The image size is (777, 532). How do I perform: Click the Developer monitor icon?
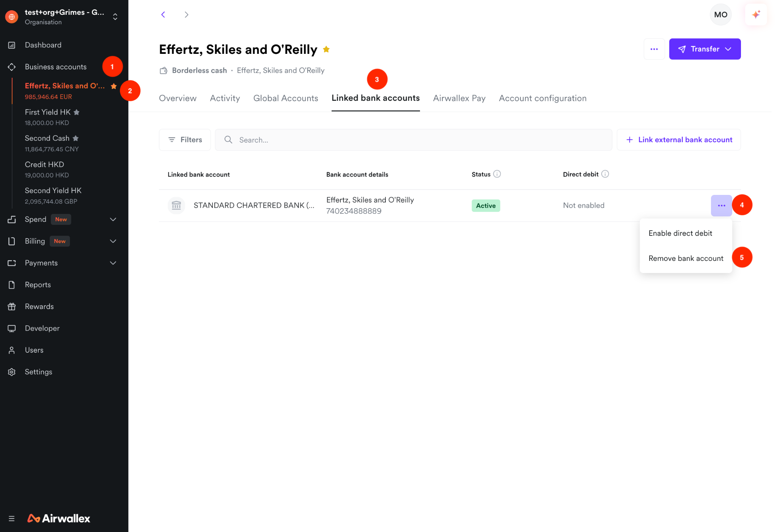click(12, 328)
